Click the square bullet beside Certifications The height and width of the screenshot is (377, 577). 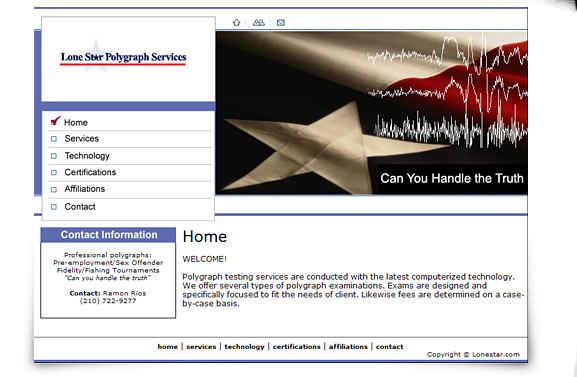(x=54, y=172)
